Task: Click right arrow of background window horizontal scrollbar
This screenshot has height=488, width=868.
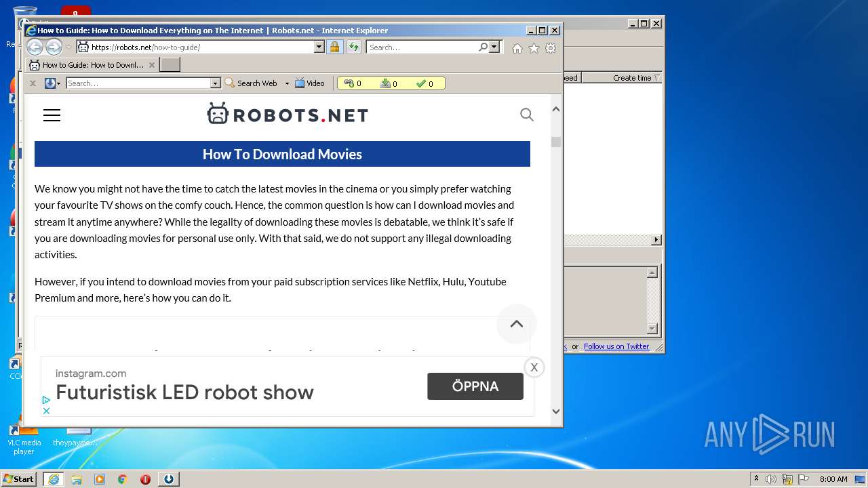Action: pyautogui.click(x=656, y=240)
